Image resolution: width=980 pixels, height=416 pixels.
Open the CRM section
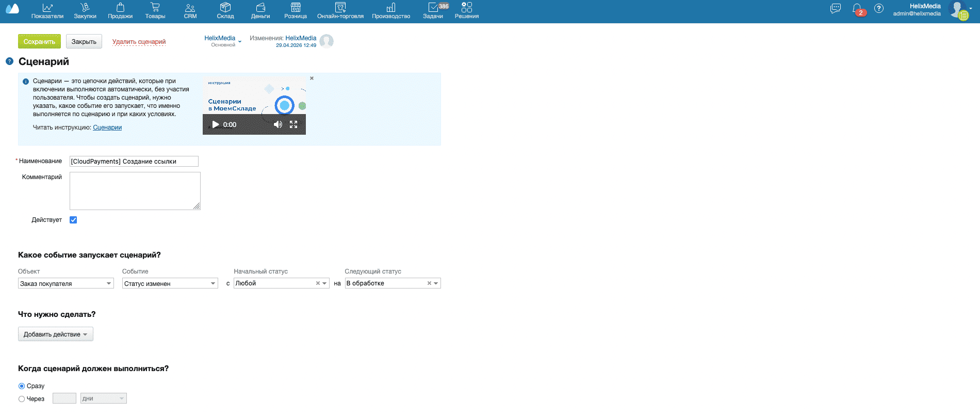pyautogui.click(x=190, y=11)
